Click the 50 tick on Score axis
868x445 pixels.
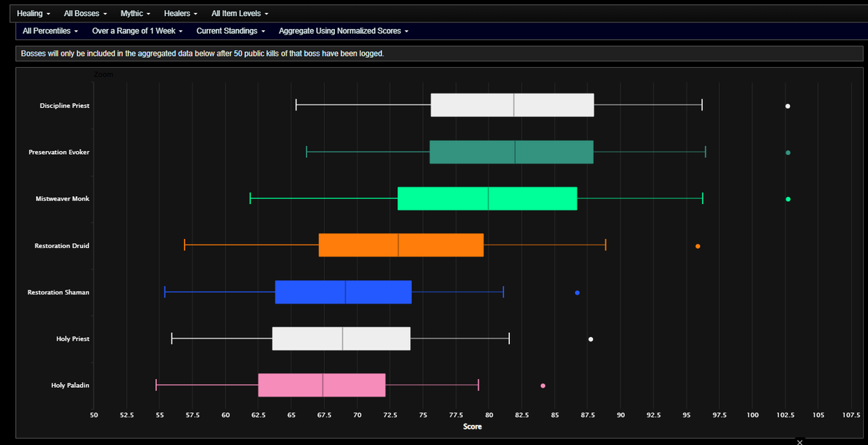(x=94, y=415)
